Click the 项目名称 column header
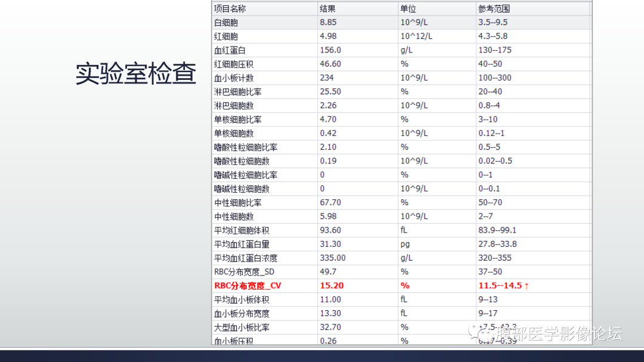The height and width of the screenshot is (362, 644). (230, 8)
